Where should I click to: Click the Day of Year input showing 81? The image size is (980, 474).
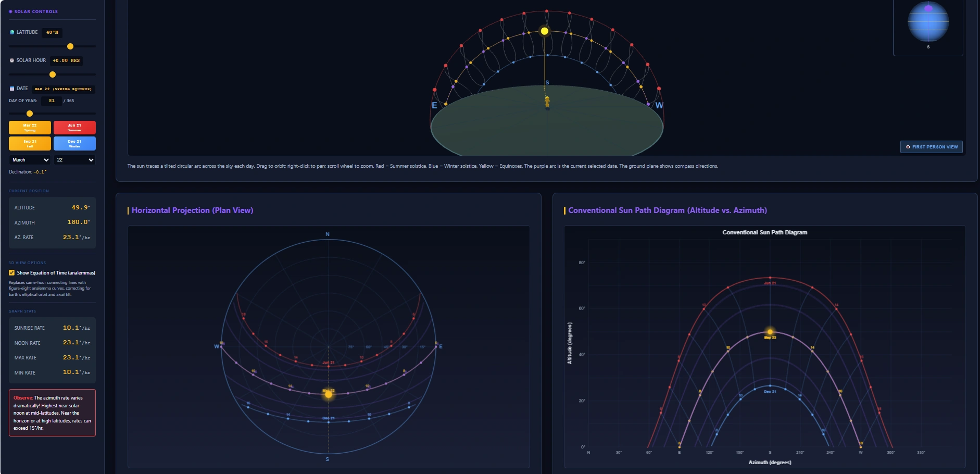tap(52, 101)
